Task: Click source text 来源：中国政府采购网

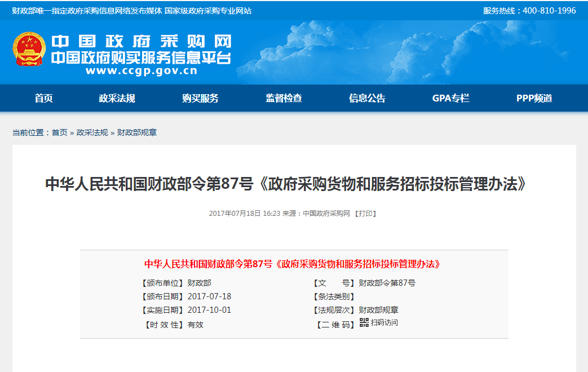Action: tap(316, 214)
